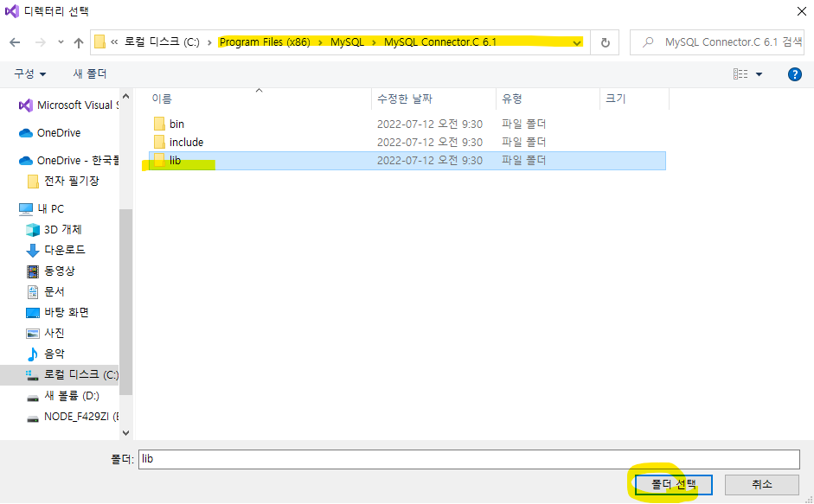Open 전자 필기장 folder in sidebar
The image size is (814, 504).
[x=63, y=182]
